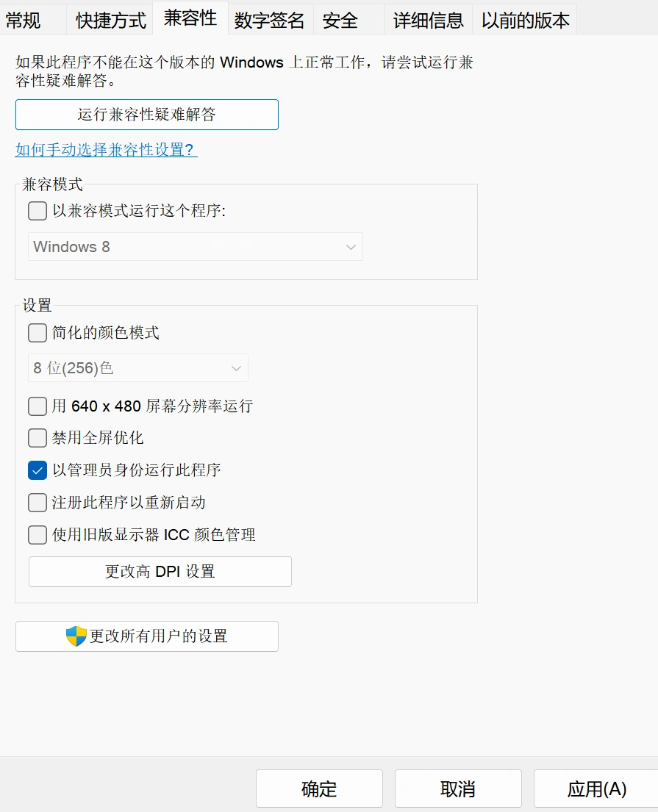
Task: Check 简化的颜色模式 (reduced color mode)
Action: (37, 333)
